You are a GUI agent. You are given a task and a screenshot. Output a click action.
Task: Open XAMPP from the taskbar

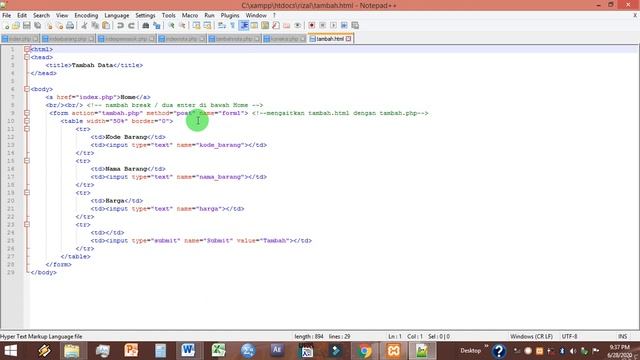point(393,351)
